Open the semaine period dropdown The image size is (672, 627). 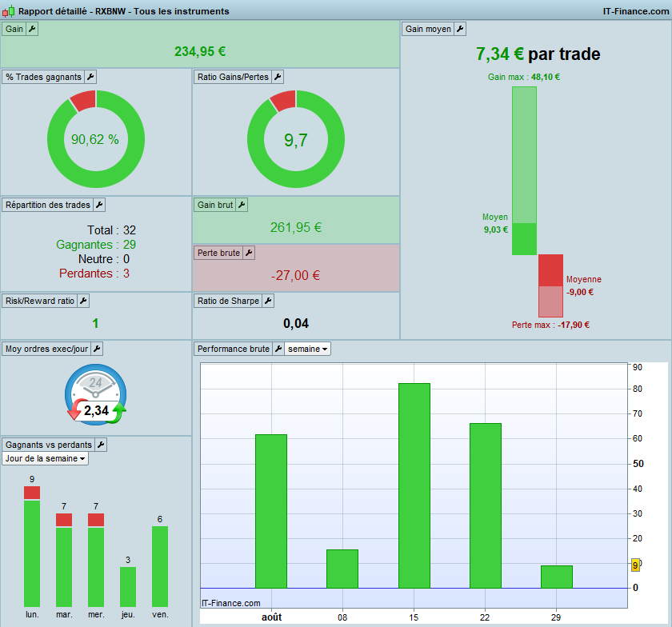tap(308, 349)
